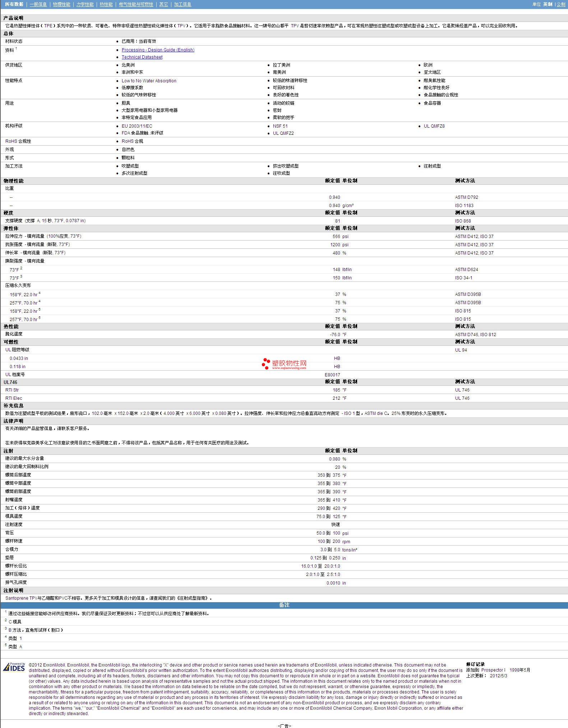The width and height of the screenshot is (568, 728).
Task: Open the 一般信息 tab
Action: click(38, 4)
